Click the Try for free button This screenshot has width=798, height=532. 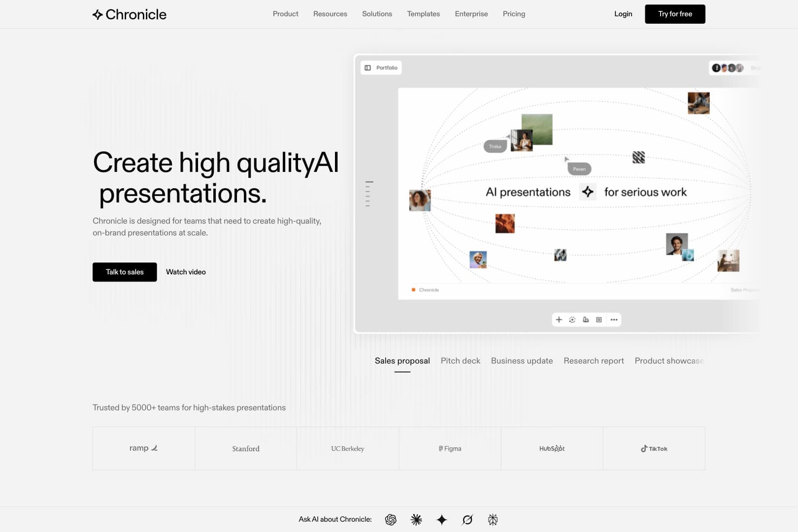point(675,14)
